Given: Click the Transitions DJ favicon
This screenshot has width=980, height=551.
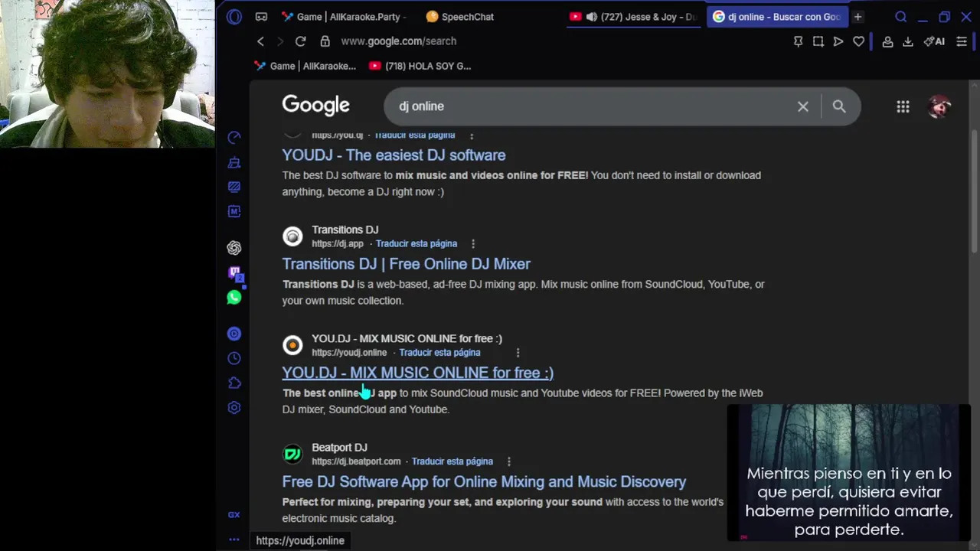Looking at the screenshot, I should [292, 236].
